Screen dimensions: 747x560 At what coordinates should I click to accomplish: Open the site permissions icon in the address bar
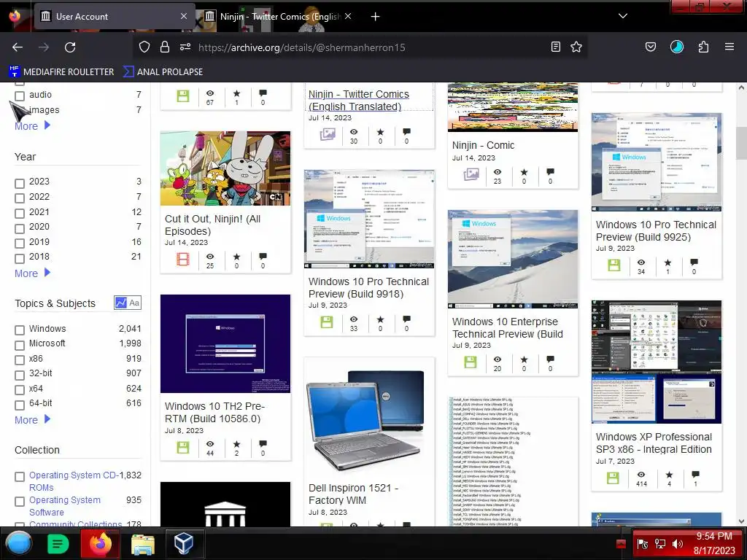[x=185, y=47]
